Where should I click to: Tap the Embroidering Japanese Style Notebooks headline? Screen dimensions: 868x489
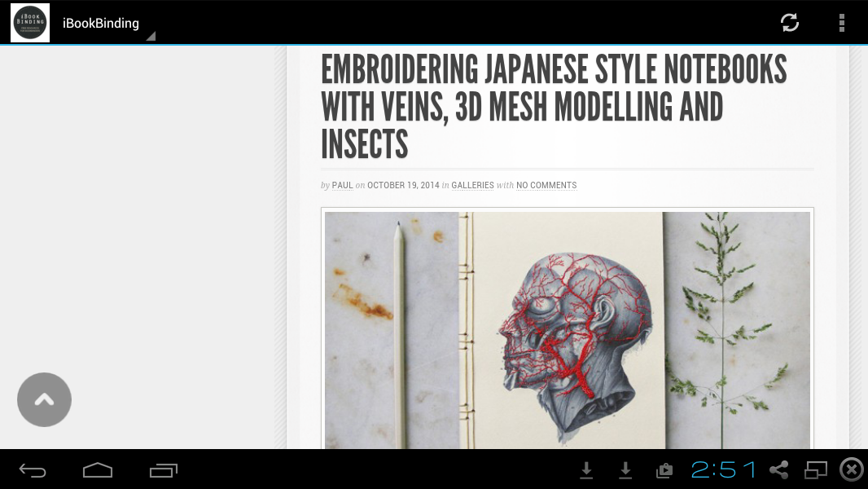click(x=554, y=106)
